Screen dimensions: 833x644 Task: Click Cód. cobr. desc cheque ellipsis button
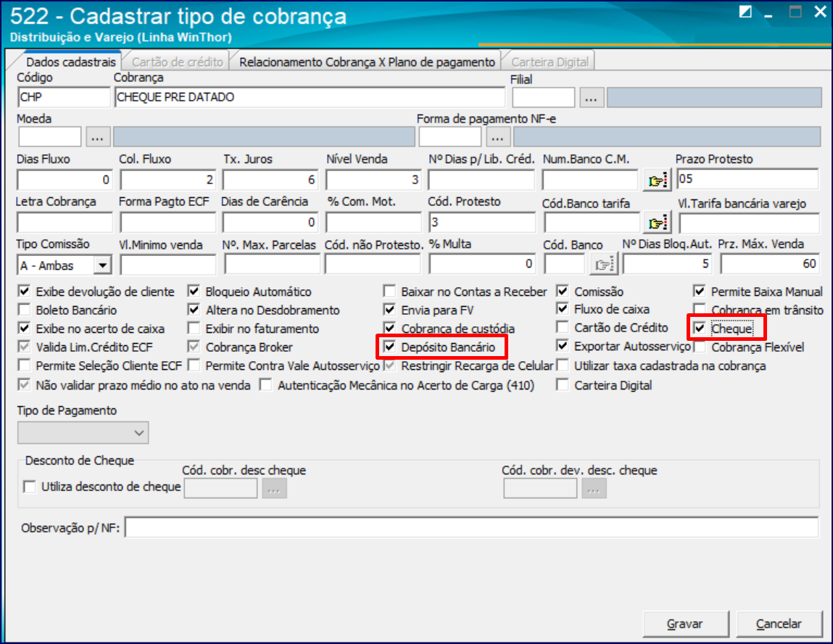pos(274,488)
